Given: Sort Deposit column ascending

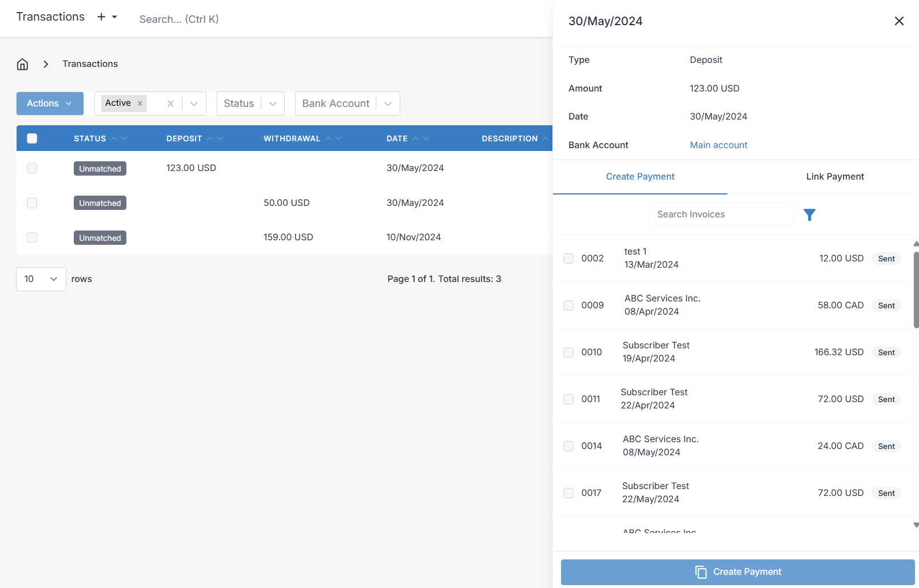Looking at the screenshot, I should (x=210, y=138).
